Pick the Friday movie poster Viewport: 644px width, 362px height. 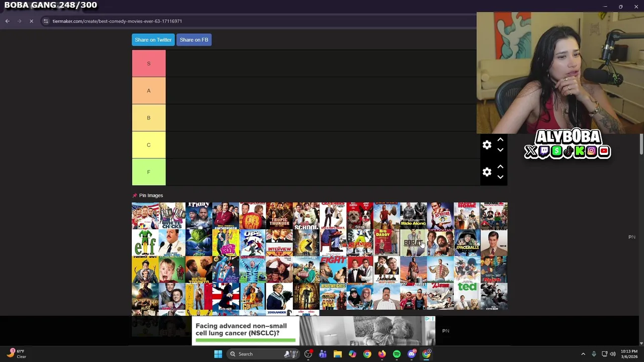point(199,216)
